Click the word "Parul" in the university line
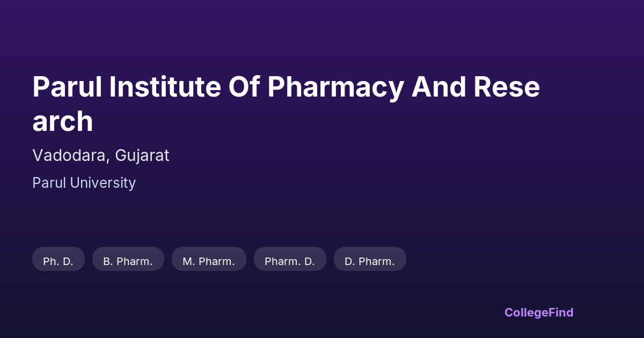 47,183
